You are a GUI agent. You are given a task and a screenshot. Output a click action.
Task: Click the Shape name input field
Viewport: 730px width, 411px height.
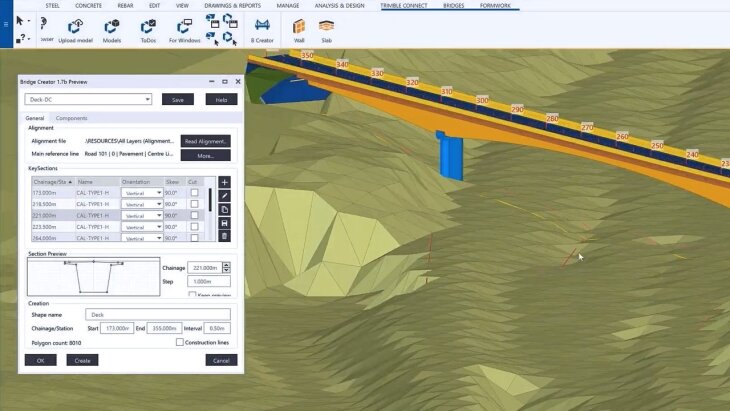(x=158, y=315)
